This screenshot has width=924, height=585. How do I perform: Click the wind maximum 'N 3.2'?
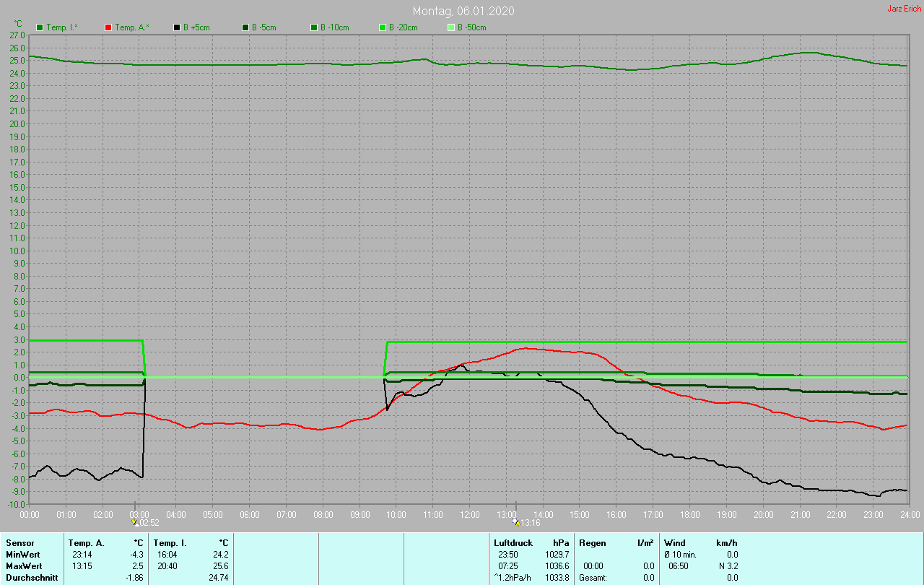(x=728, y=565)
